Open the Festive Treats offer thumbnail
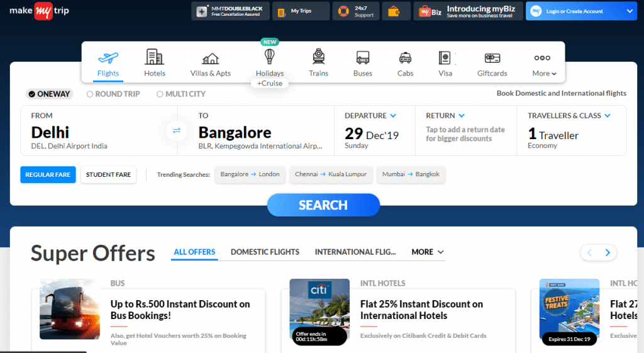Image resolution: width=644 pixels, height=353 pixels. point(569,309)
